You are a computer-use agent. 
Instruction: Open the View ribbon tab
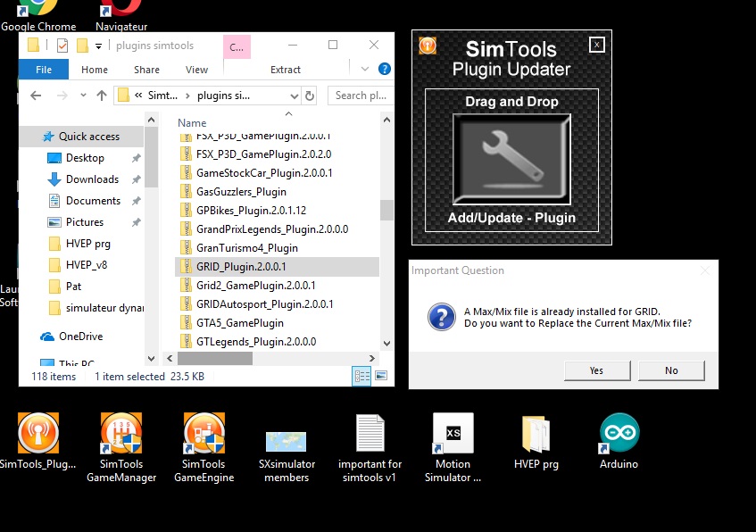click(196, 70)
